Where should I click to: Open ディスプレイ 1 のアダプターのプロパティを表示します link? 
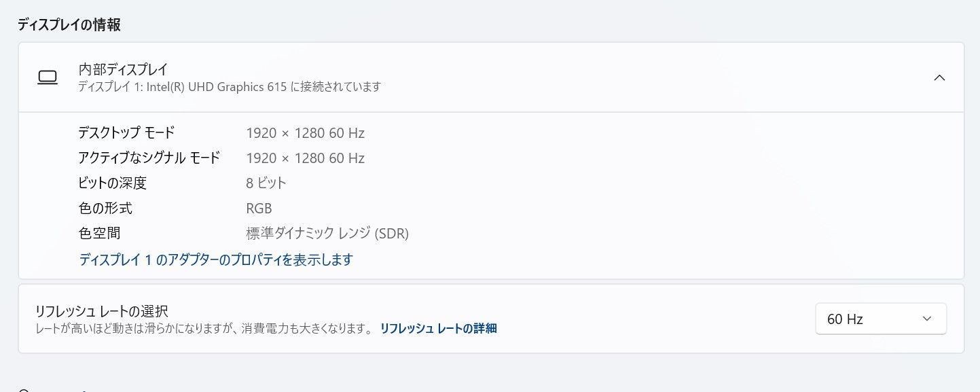pyautogui.click(x=216, y=260)
